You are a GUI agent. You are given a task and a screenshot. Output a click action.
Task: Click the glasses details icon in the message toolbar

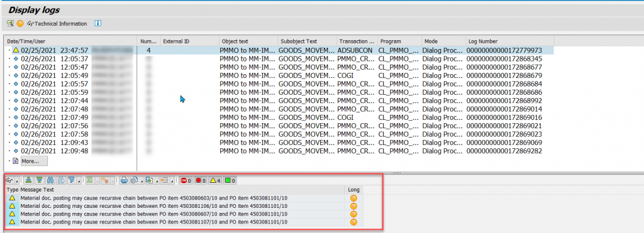click(x=9, y=180)
